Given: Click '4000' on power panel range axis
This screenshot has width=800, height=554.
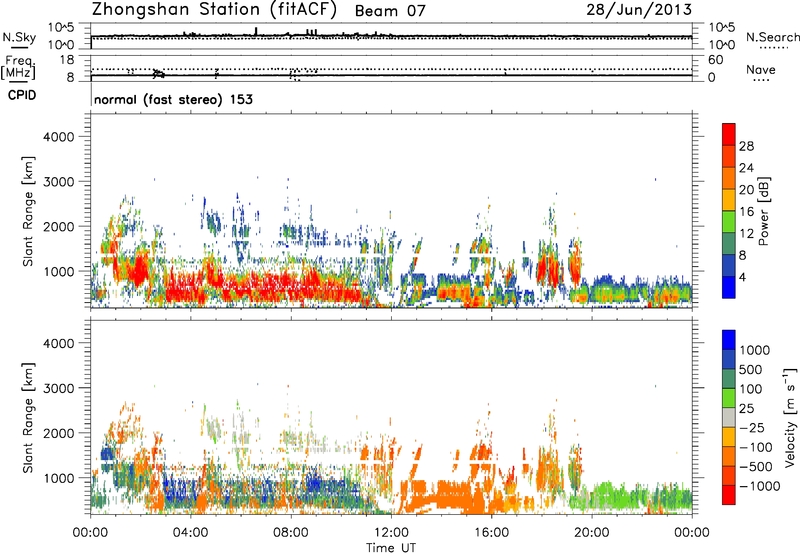Looking at the screenshot, I should (x=59, y=137).
